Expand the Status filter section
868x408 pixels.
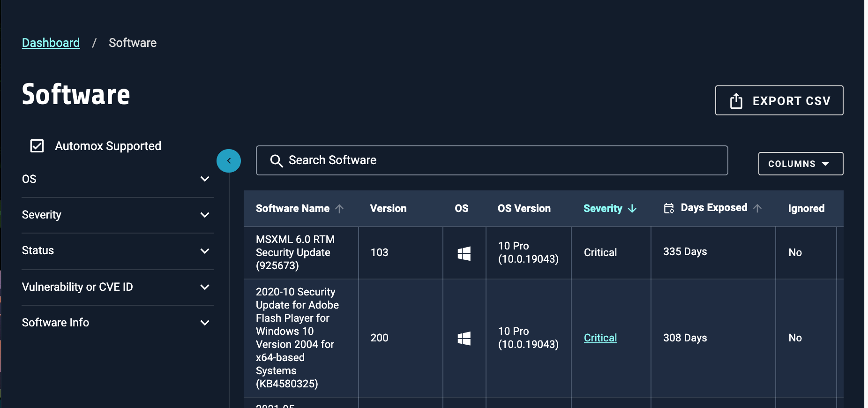coord(118,250)
